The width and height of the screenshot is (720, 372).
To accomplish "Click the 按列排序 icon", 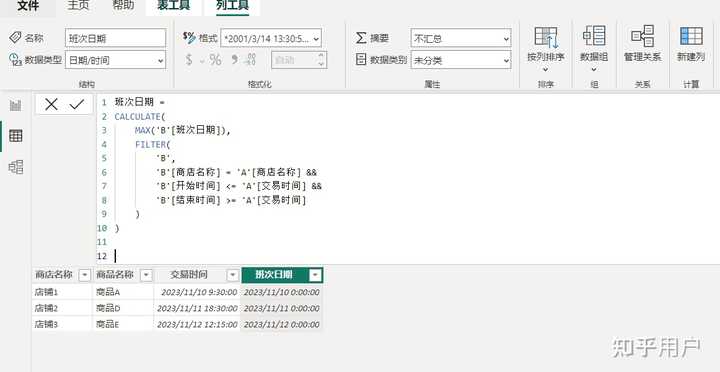I will coord(546,37).
